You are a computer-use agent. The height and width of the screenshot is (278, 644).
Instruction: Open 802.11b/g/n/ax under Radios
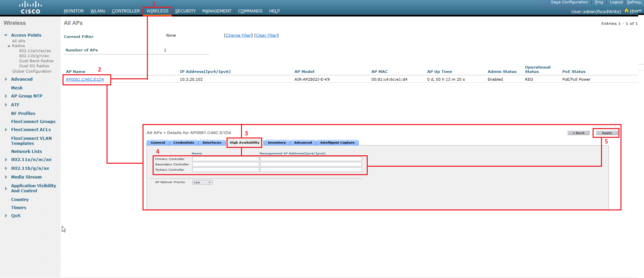34,56
